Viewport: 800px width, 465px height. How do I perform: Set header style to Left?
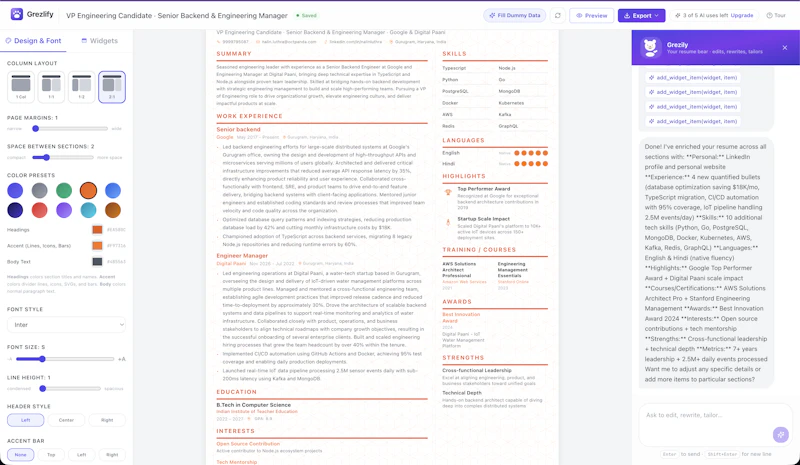click(x=26, y=420)
